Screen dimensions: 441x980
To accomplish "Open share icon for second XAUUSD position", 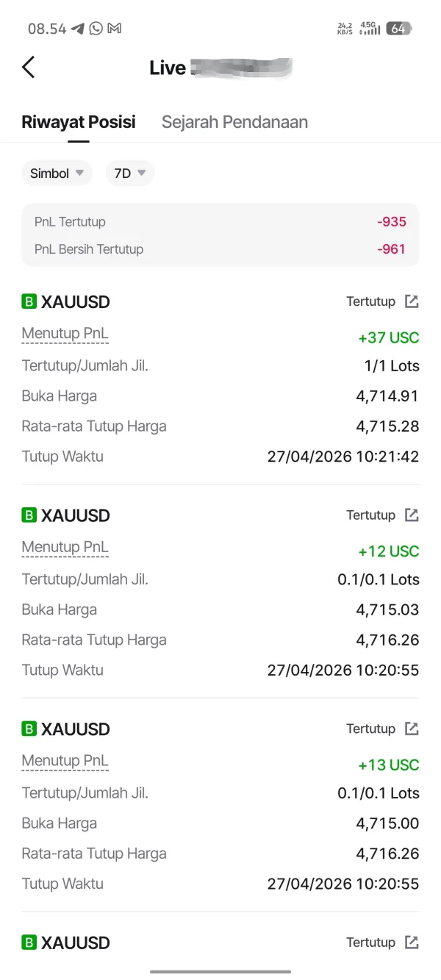I will [412, 515].
